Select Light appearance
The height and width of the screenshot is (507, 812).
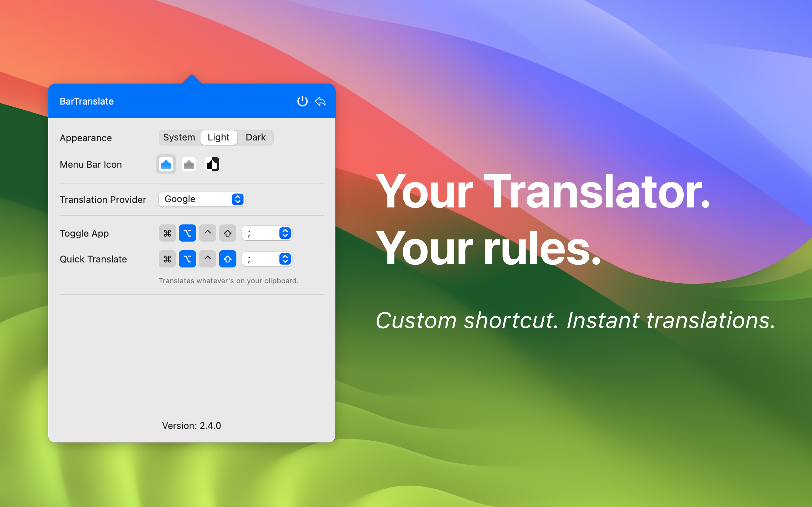click(219, 138)
